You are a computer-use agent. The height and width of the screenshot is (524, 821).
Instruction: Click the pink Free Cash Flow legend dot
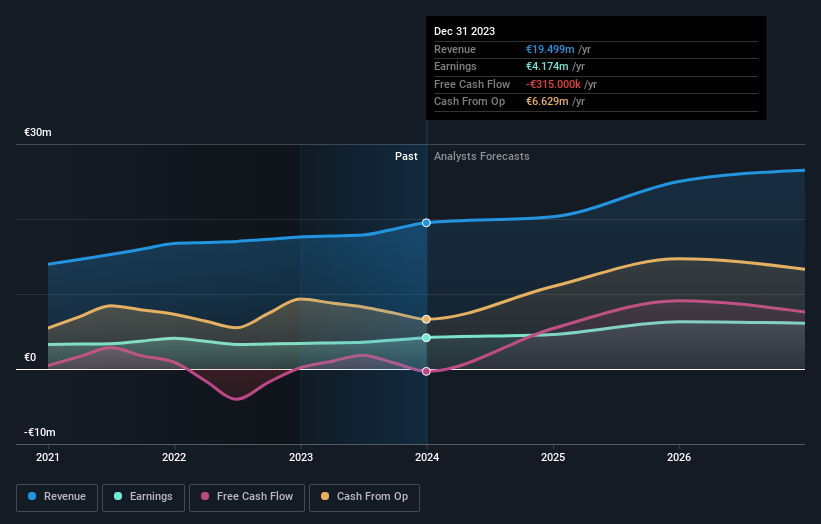[205, 496]
